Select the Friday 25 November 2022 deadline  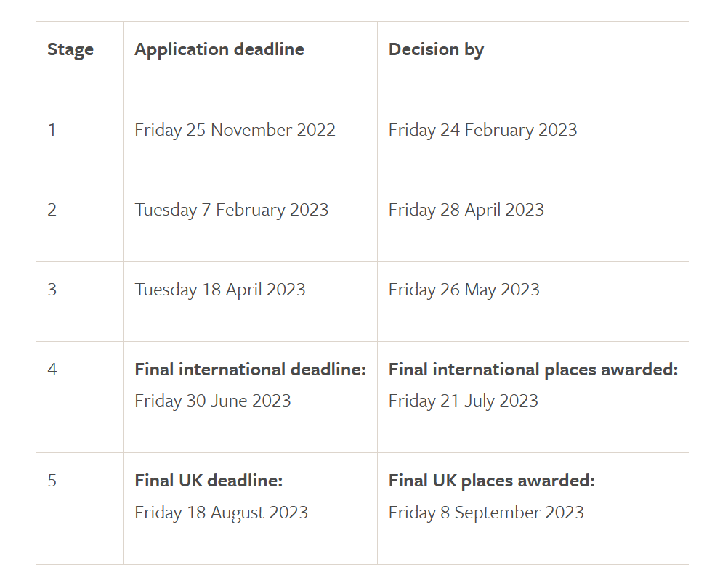click(x=235, y=130)
